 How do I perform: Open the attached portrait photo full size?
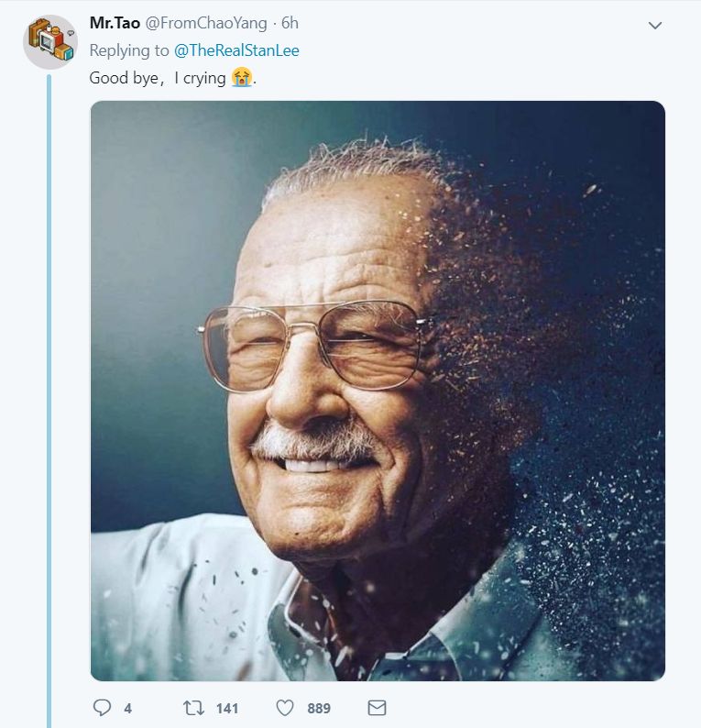click(378, 391)
